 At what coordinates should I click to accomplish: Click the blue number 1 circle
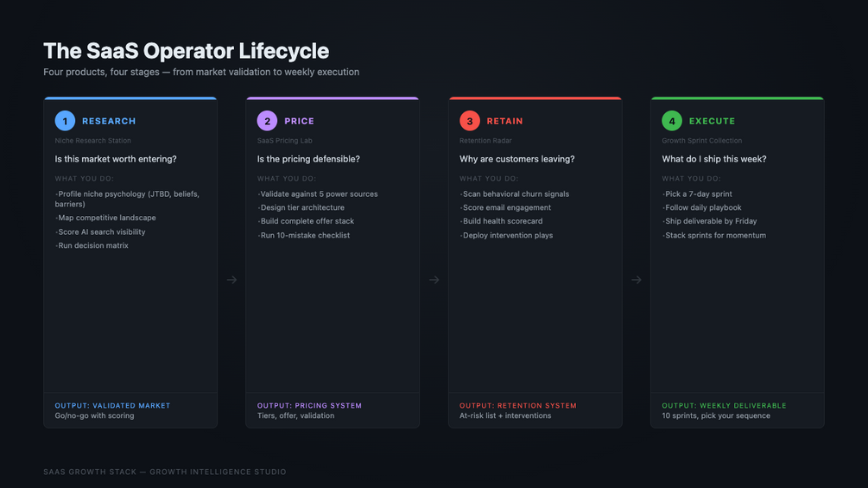pyautogui.click(x=65, y=121)
